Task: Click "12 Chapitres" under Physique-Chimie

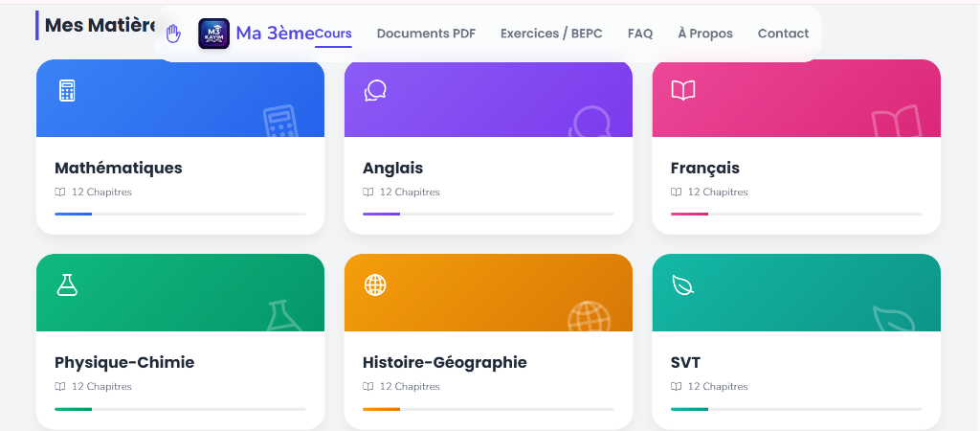Action: 101,387
